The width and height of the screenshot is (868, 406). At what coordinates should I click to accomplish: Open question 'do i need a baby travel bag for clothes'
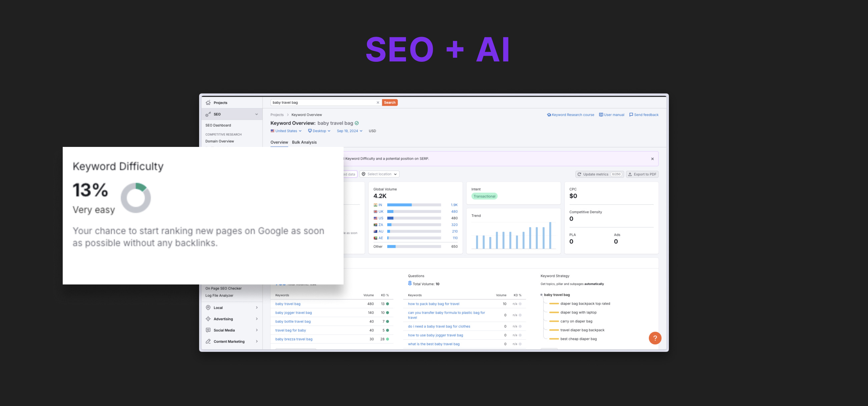(439, 327)
